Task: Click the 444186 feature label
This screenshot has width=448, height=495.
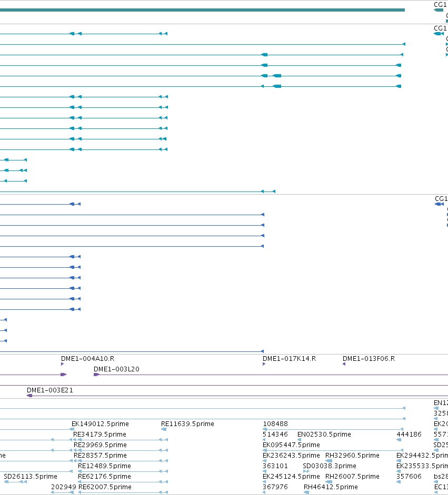Action: 409,435
